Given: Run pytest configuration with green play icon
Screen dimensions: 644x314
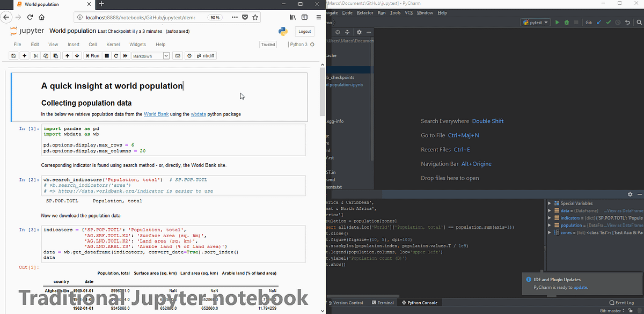Looking at the screenshot, I should (558, 22).
